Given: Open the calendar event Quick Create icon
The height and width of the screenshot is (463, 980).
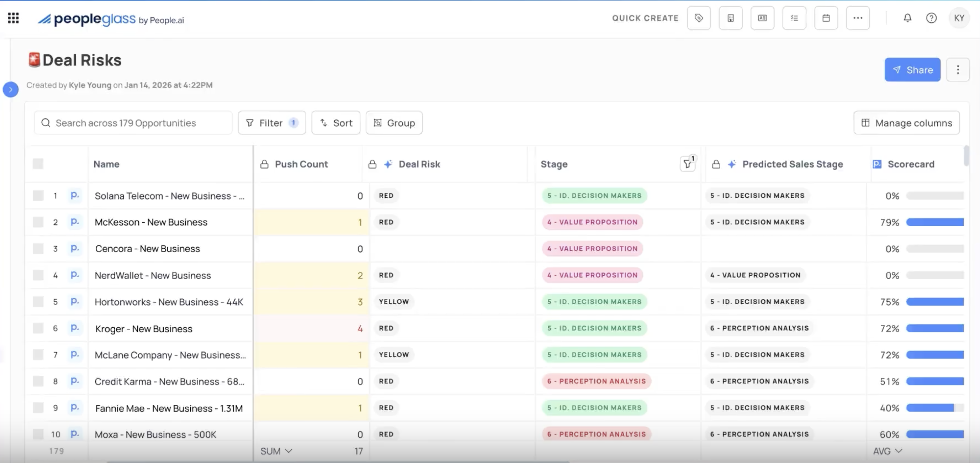Looking at the screenshot, I should click(826, 18).
